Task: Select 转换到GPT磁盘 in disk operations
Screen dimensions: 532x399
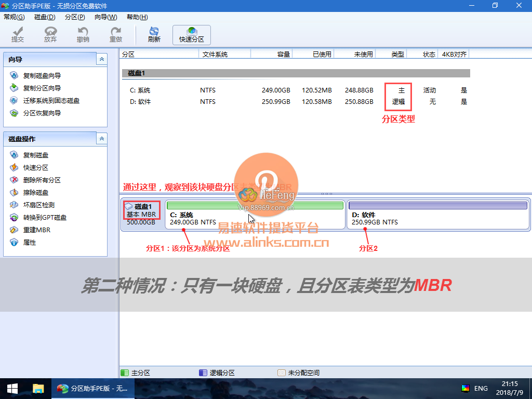Action: [x=45, y=218]
